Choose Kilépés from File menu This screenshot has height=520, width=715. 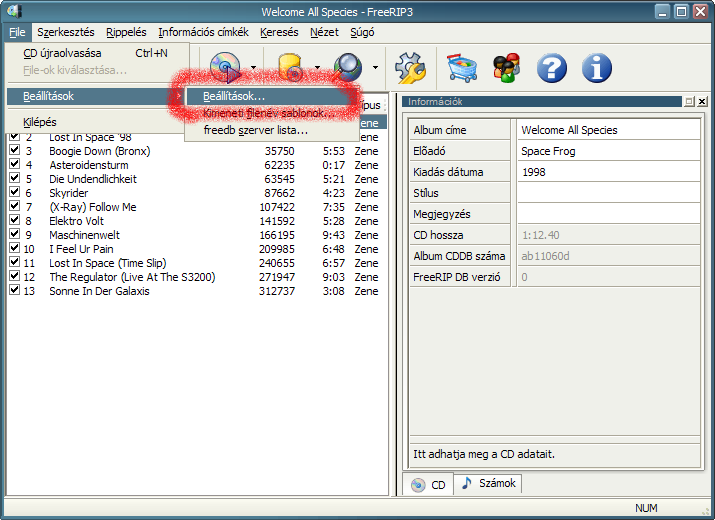(95, 122)
